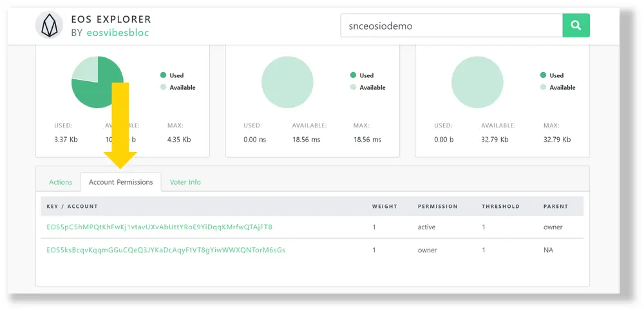
Task: Click the search field containing snceosiodemo
Action: [x=451, y=26]
